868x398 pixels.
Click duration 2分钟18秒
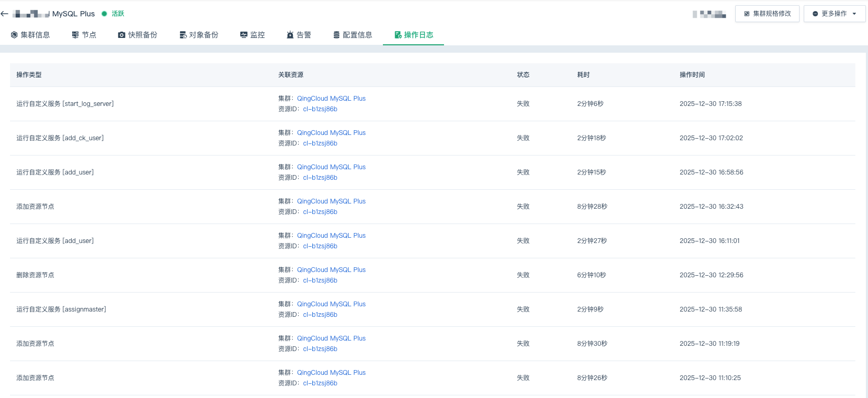591,138
